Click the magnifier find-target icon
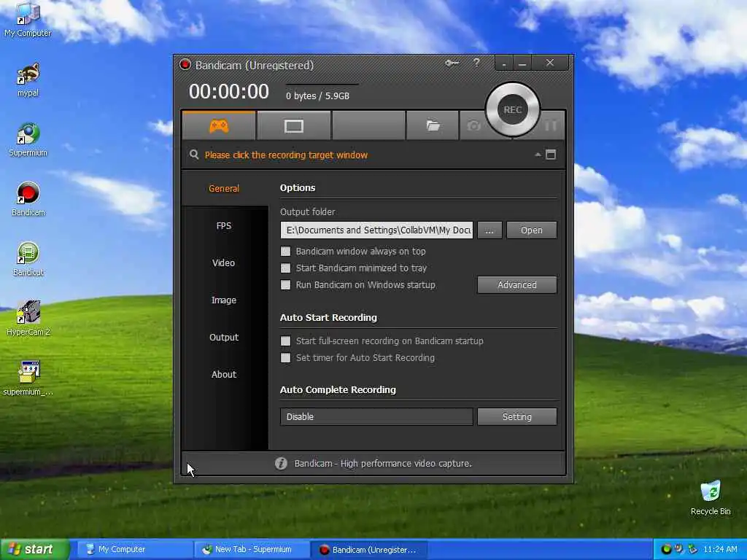This screenshot has height=560, width=747. [x=194, y=155]
